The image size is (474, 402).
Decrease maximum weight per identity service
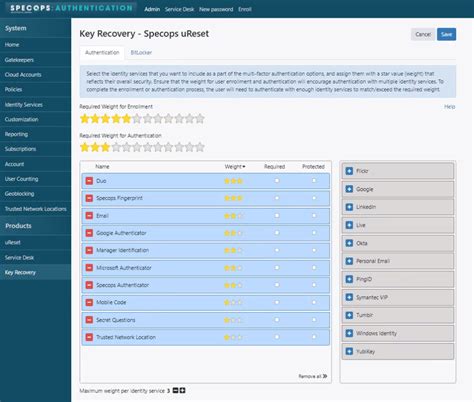[x=176, y=390]
